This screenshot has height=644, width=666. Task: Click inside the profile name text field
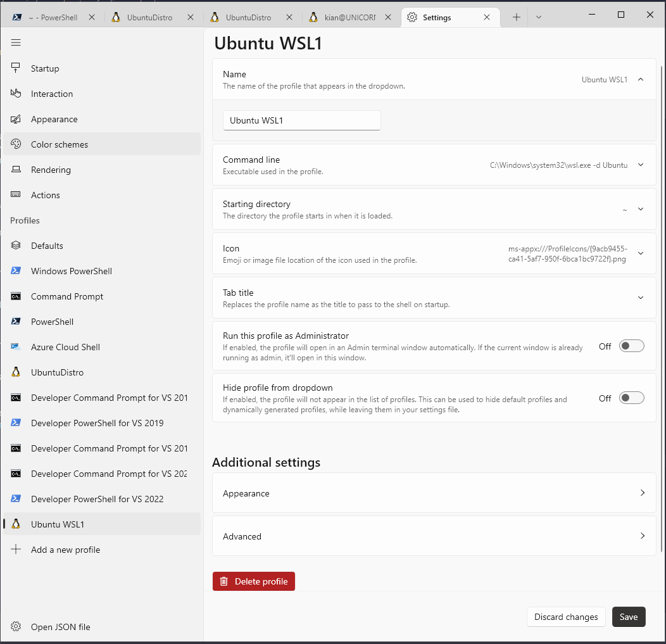click(x=301, y=120)
